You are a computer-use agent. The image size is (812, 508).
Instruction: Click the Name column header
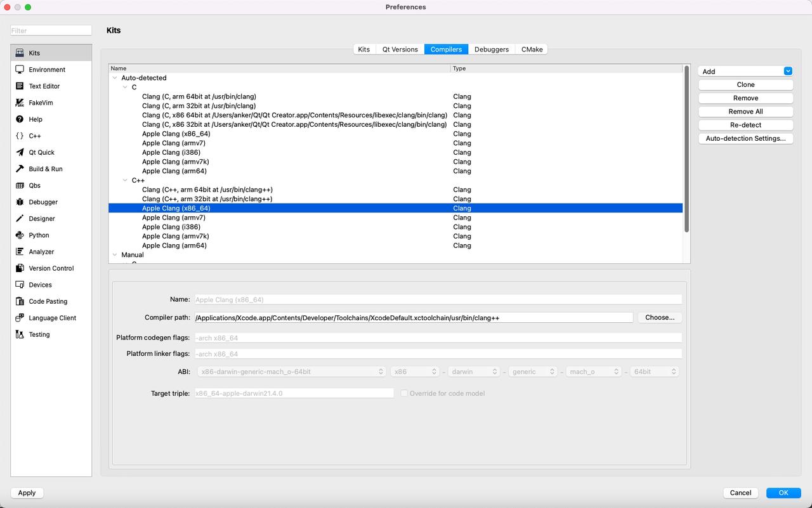click(x=279, y=68)
